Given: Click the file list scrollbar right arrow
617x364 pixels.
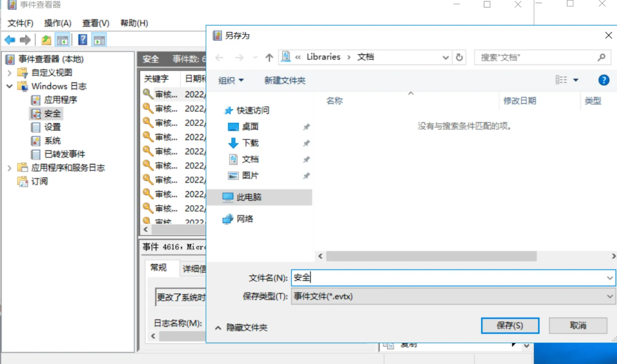Looking at the screenshot, I should (613, 256).
